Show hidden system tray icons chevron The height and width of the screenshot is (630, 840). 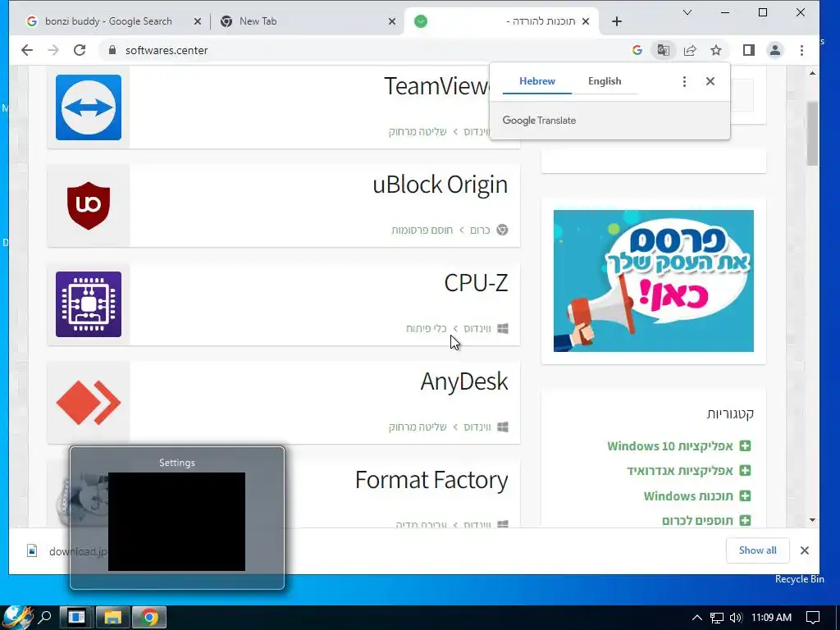point(696,618)
